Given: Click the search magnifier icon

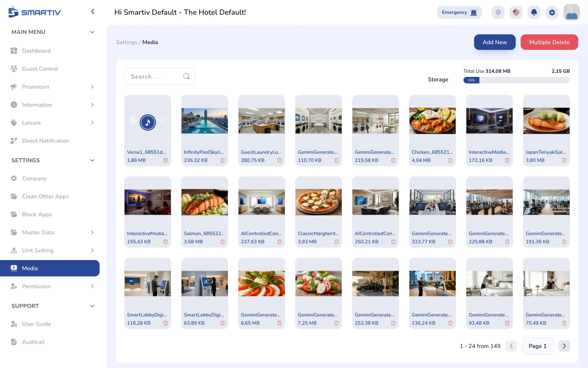Looking at the screenshot, I should click(x=186, y=76).
